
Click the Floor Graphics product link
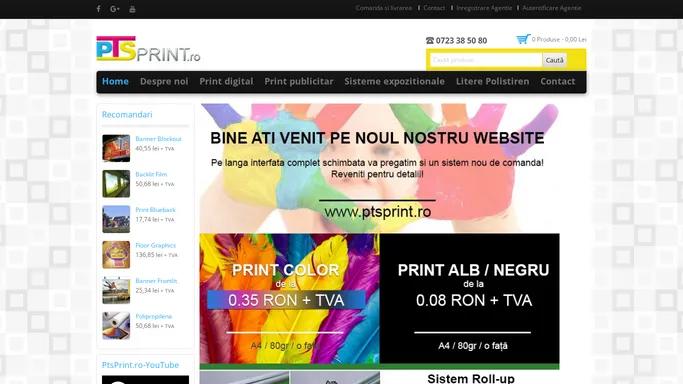pyautogui.click(x=156, y=245)
